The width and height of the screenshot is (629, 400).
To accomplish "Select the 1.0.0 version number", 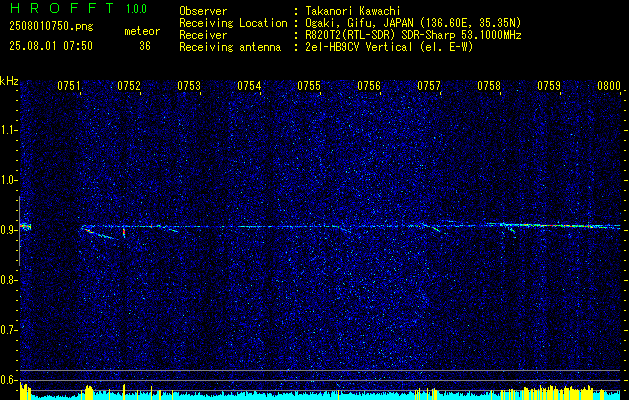I will coord(136,9).
